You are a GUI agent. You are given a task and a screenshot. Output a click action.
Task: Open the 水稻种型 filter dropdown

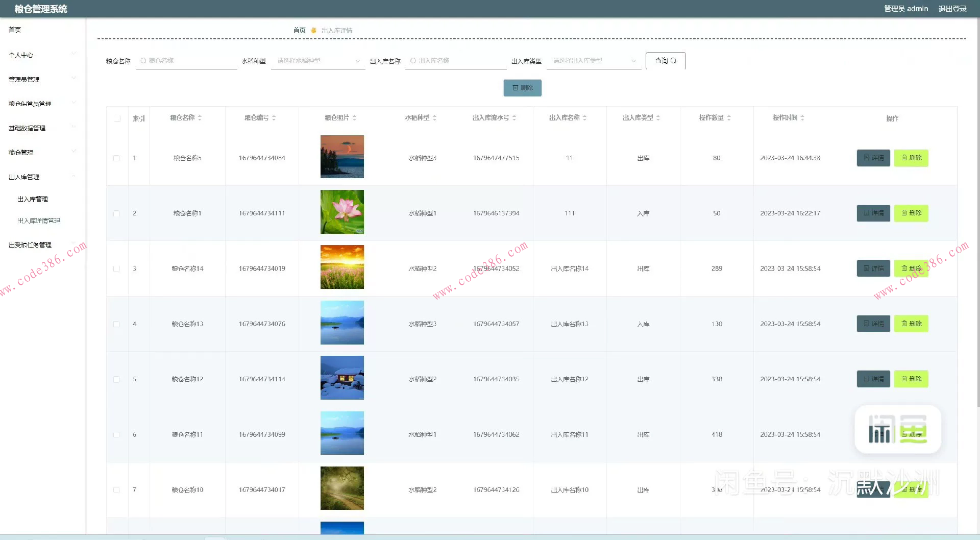(x=317, y=61)
